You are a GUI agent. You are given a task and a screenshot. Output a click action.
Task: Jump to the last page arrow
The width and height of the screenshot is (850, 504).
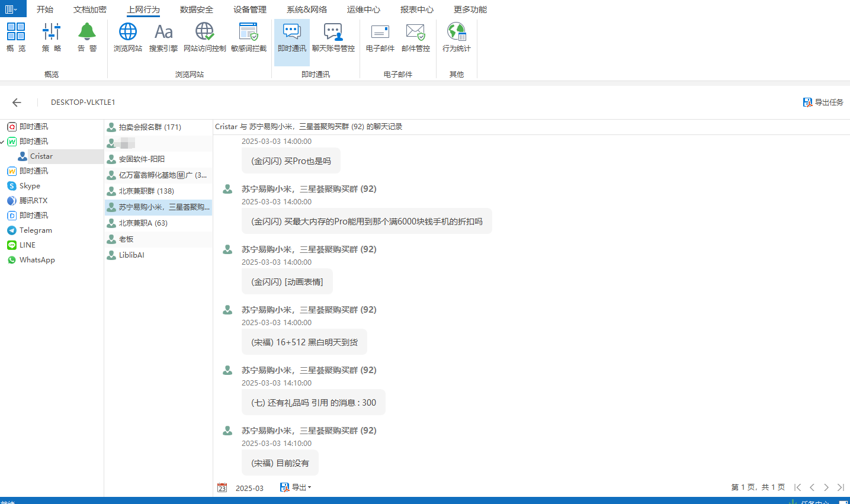841,487
